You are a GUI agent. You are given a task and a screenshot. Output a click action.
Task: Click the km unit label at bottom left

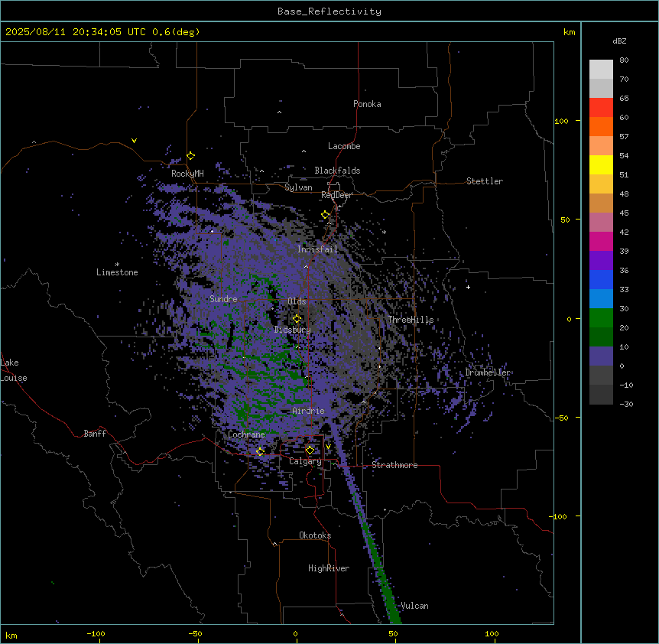click(11, 635)
